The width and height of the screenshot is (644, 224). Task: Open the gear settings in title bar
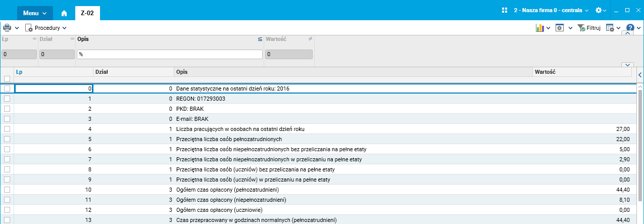pos(599,10)
